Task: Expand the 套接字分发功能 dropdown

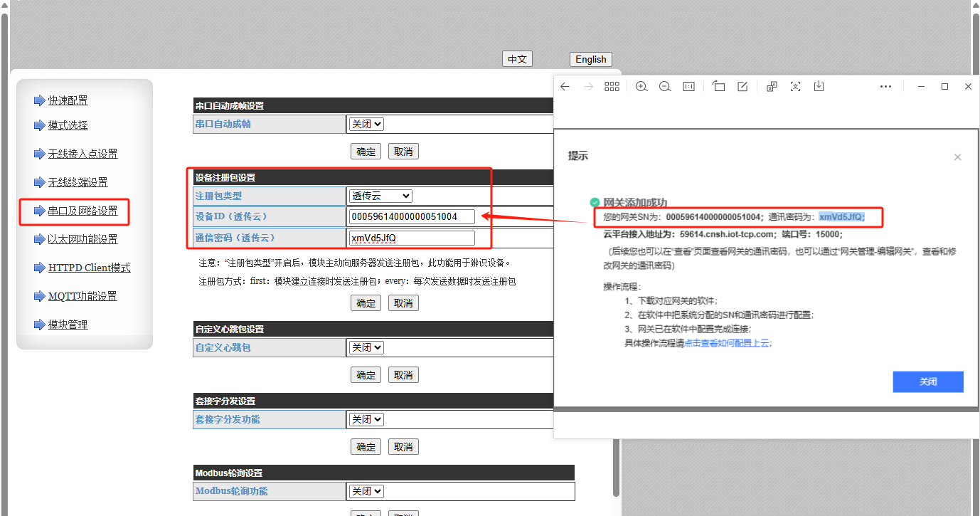Action: (366, 419)
